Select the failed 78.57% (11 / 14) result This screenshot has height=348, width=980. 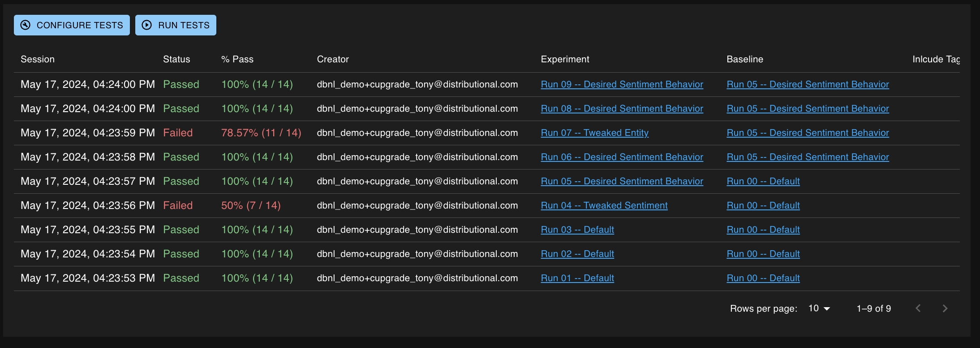261,133
